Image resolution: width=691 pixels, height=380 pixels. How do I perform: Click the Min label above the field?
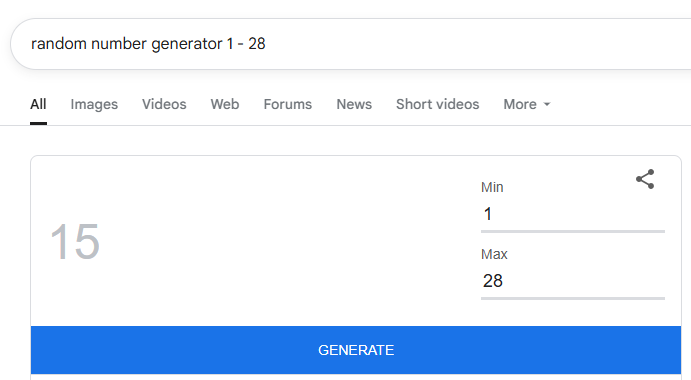click(x=492, y=187)
